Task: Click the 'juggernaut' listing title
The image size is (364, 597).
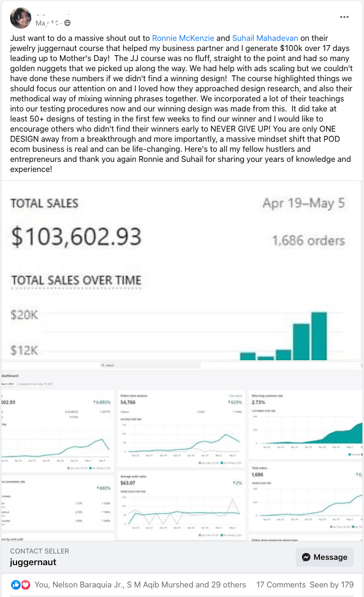Action: [x=33, y=562]
